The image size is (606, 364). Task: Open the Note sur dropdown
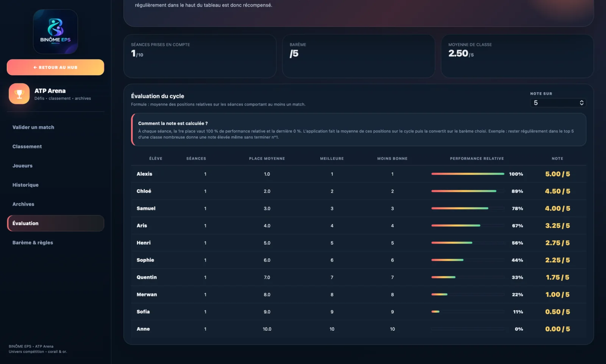[558, 103]
